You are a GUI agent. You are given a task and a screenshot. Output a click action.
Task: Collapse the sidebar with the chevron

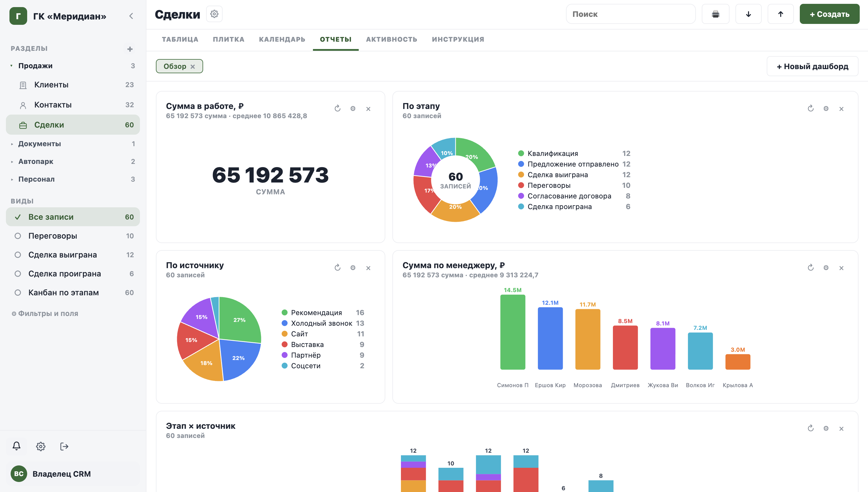131,16
